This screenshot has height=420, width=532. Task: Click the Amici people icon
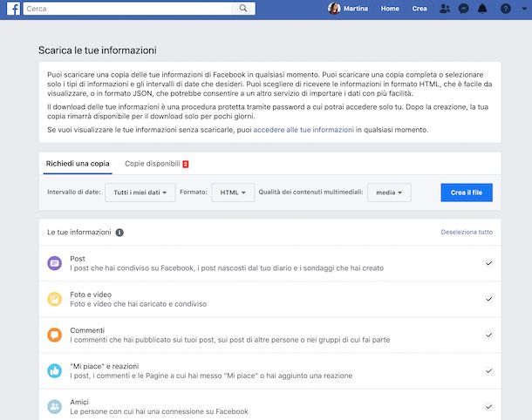click(55, 407)
